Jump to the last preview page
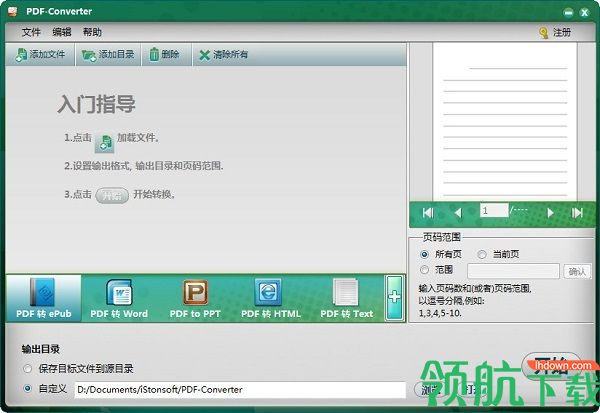Viewport: 600px width, 413px height. (x=577, y=212)
